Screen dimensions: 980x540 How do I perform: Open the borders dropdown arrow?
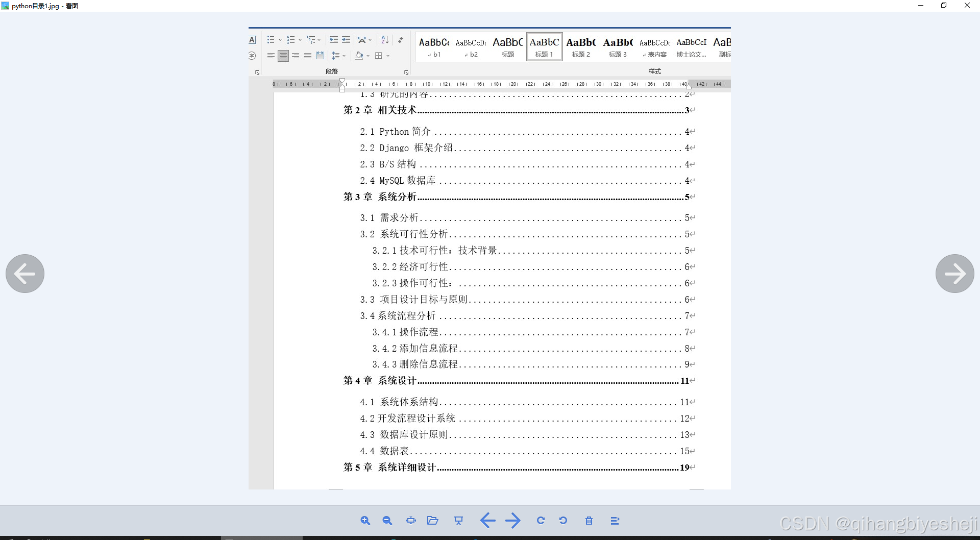coord(387,56)
